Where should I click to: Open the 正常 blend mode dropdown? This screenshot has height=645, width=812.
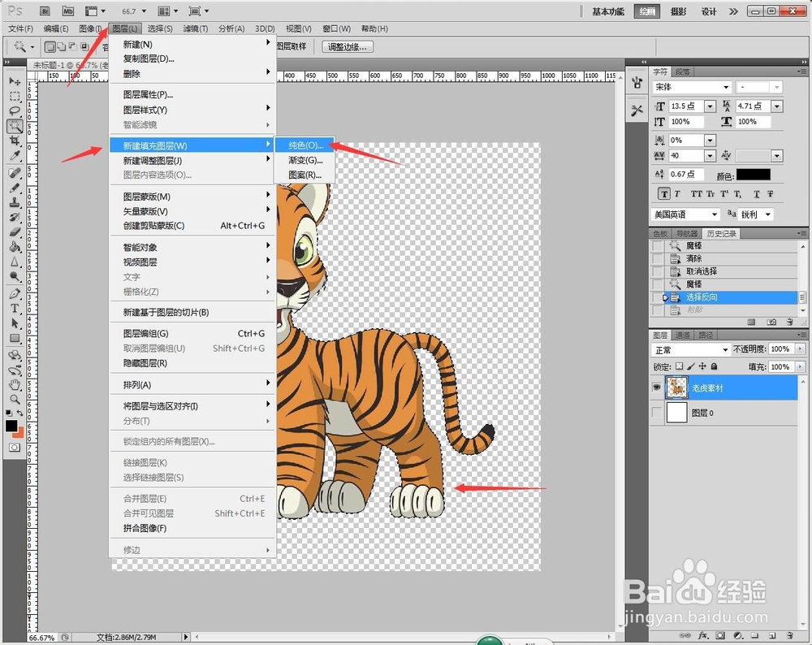point(725,349)
